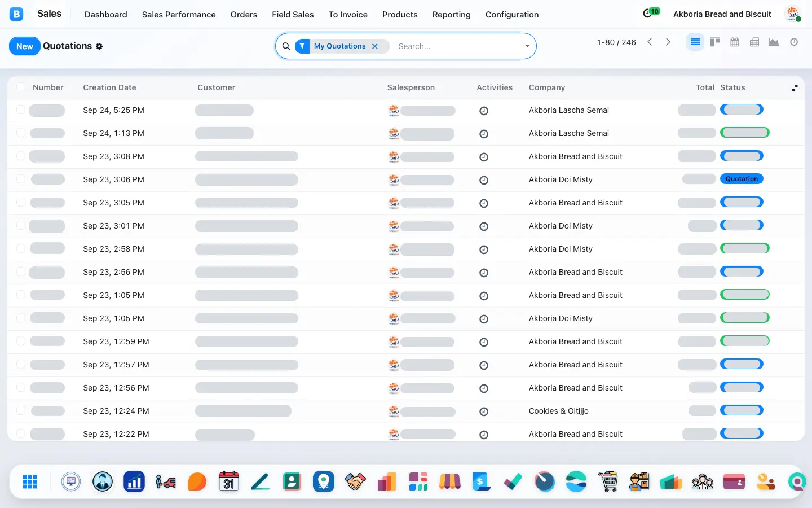Create a New quotation
This screenshot has width=812, height=508.
pyautogui.click(x=25, y=46)
